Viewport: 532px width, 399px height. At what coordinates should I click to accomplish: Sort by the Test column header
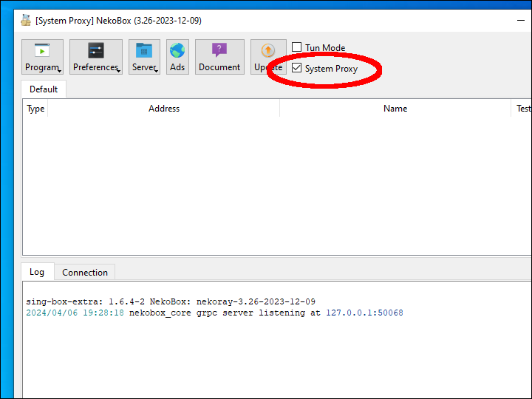click(x=522, y=109)
